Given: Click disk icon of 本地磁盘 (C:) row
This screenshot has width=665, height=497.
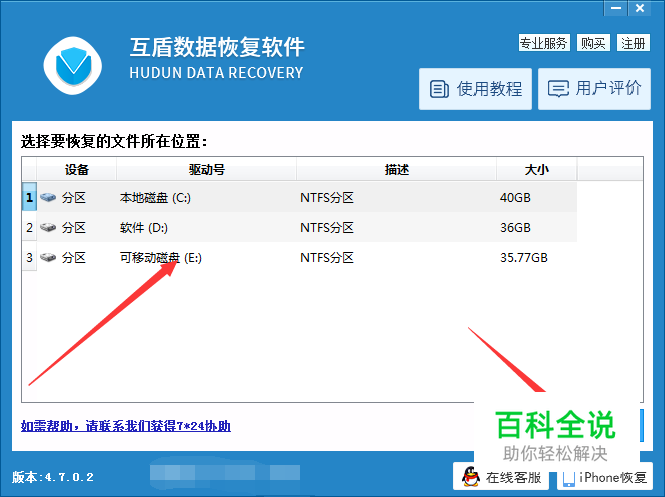Looking at the screenshot, I should point(48,197).
